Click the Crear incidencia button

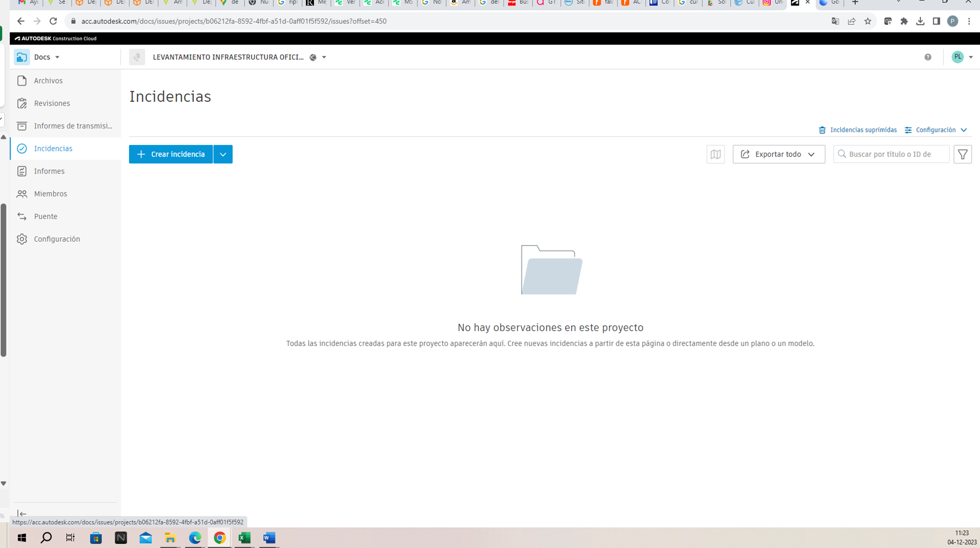[x=171, y=154]
